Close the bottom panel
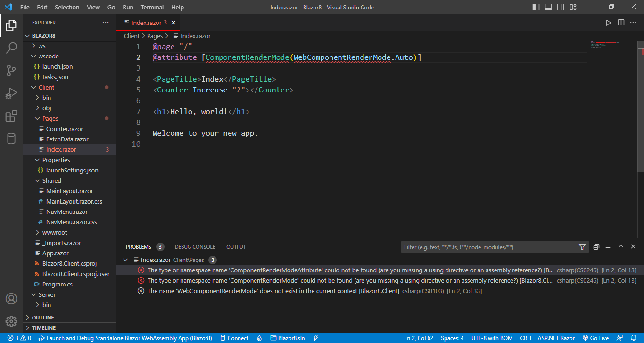 point(633,247)
